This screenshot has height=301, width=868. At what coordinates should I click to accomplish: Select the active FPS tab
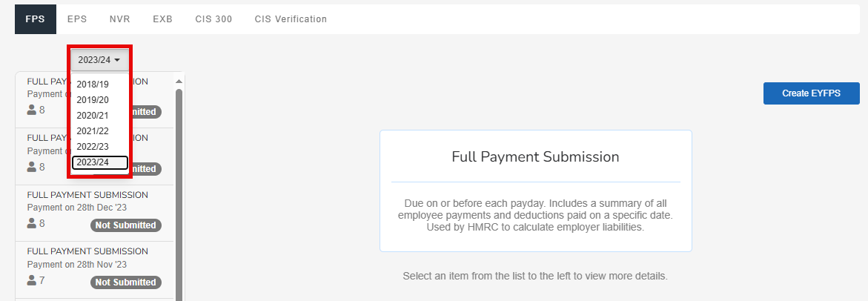[x=36, y=19]
